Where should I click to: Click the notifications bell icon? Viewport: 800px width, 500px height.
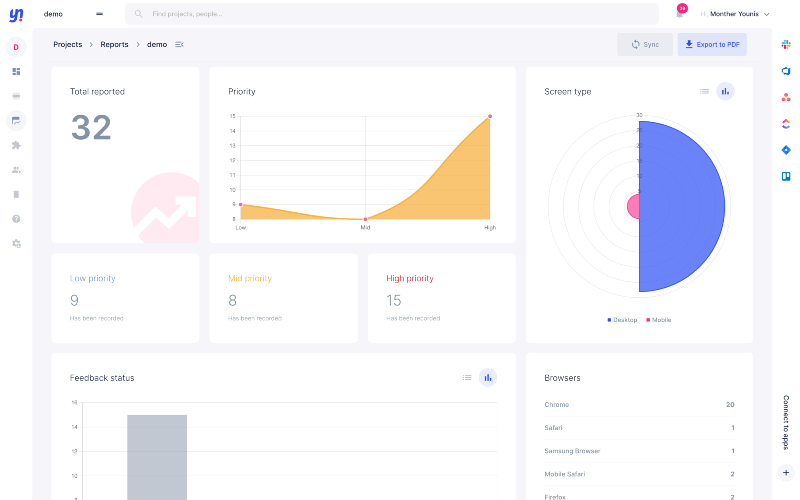pyautogui.click(x=680, y=14)
